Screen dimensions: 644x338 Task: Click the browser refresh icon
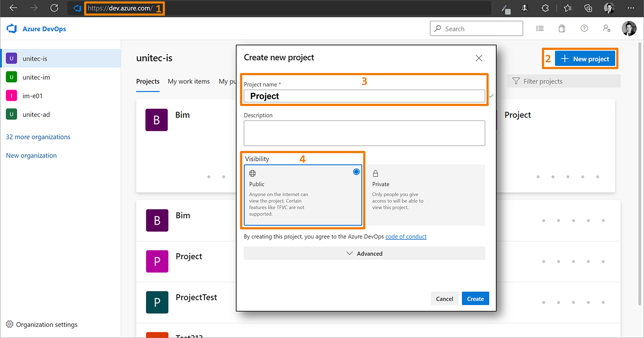coord(54,8)
